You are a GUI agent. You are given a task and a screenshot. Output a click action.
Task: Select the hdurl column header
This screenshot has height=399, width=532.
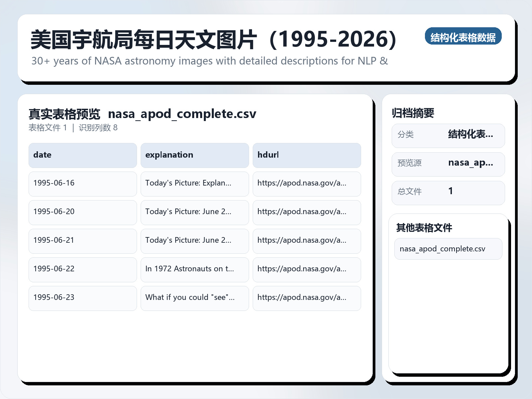(x=307, y=155)
